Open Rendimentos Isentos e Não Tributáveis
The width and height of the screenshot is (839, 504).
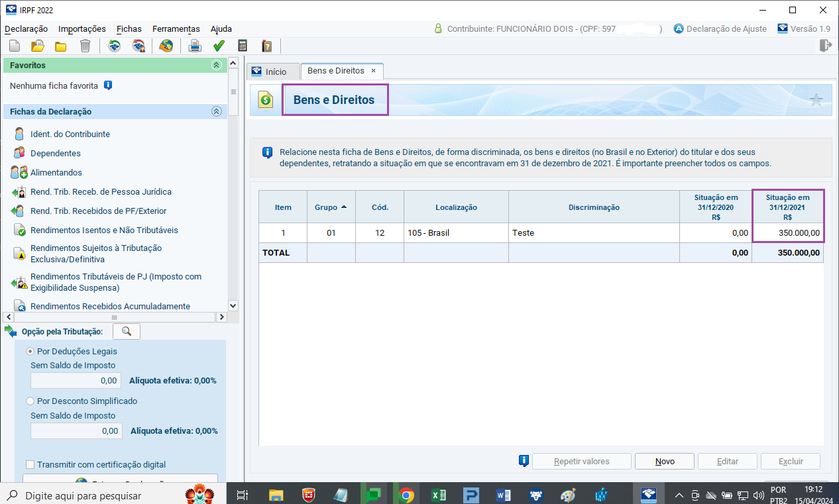tap(104, 230)
